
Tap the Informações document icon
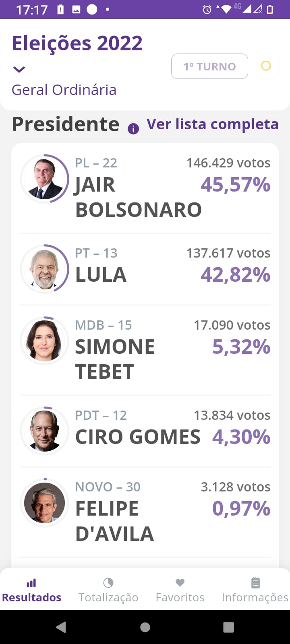click(x=255, y=583)
